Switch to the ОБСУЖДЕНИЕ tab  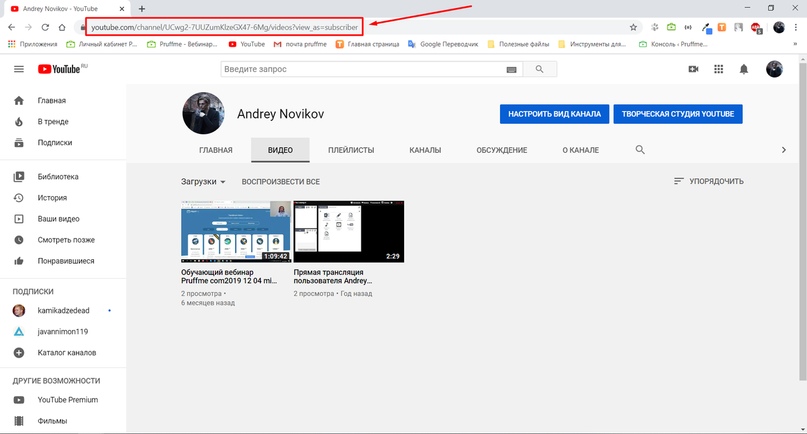(502, 150)
